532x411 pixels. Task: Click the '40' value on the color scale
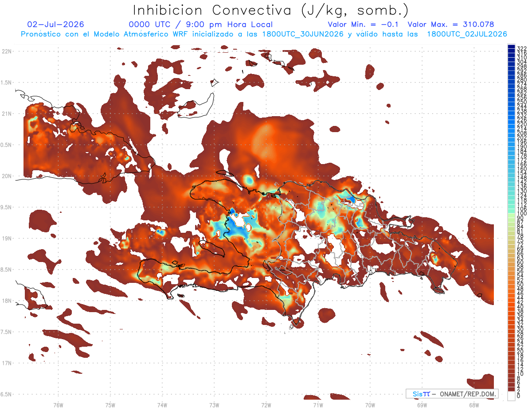click(x=520, y=307)
